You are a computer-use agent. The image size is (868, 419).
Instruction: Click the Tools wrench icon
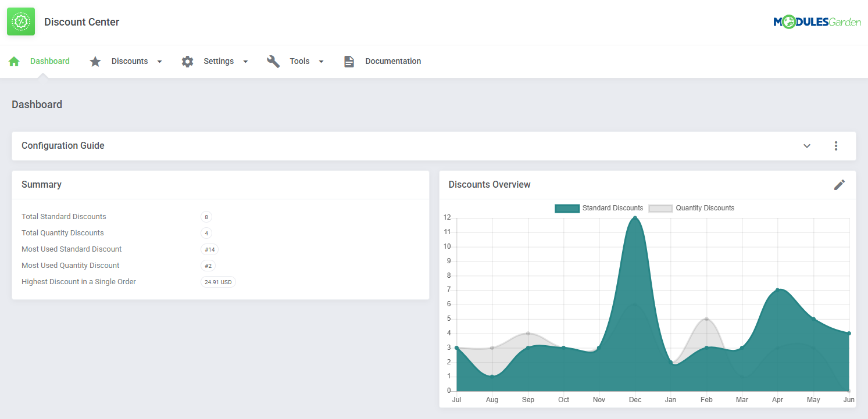click(273, 62)
